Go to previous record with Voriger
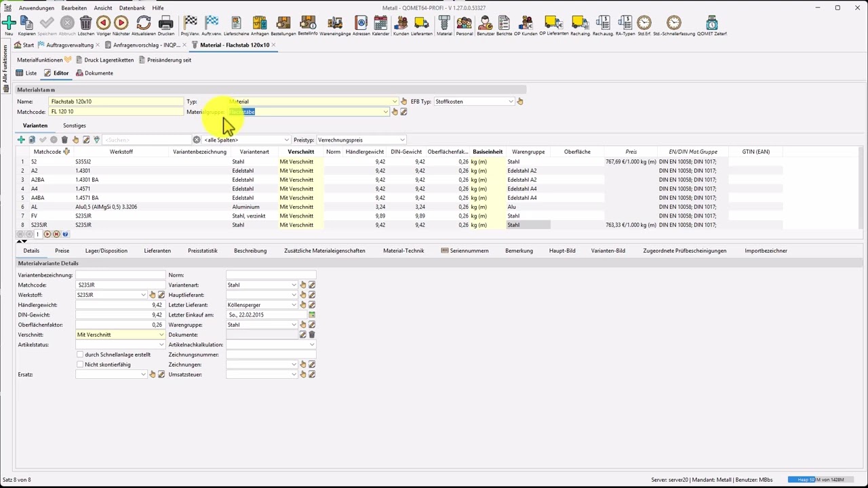 104,23
